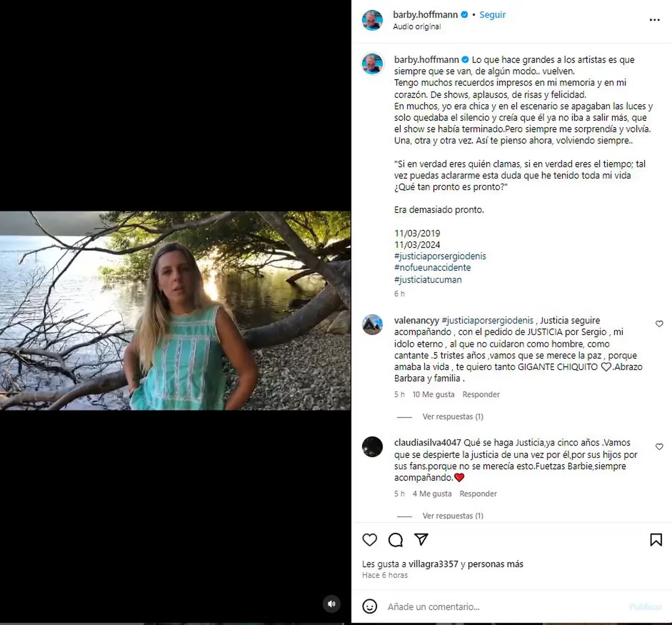Click the video of woman by lake

(x=175, y=311)
